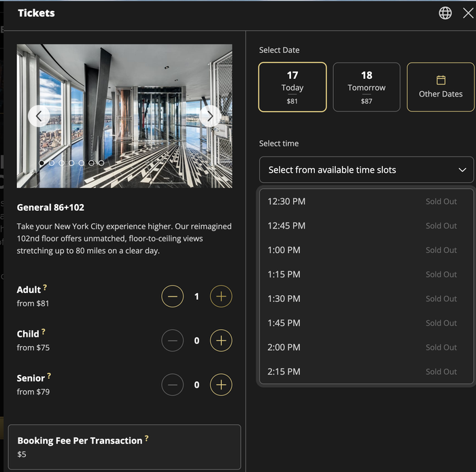Image resolution: width=476 pixels, height=472 pixels.
Task: Show Senior ticket info tooltip
Action: point(49,376)
